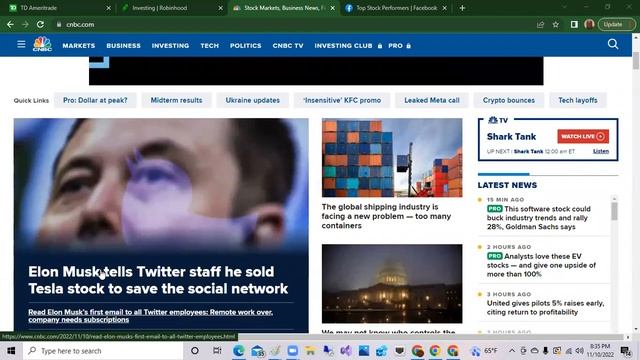Screen dimensions: 640x360
Task: Toggle the browser side panel icon
Action: pyautogui.click(x=574, y=24)
